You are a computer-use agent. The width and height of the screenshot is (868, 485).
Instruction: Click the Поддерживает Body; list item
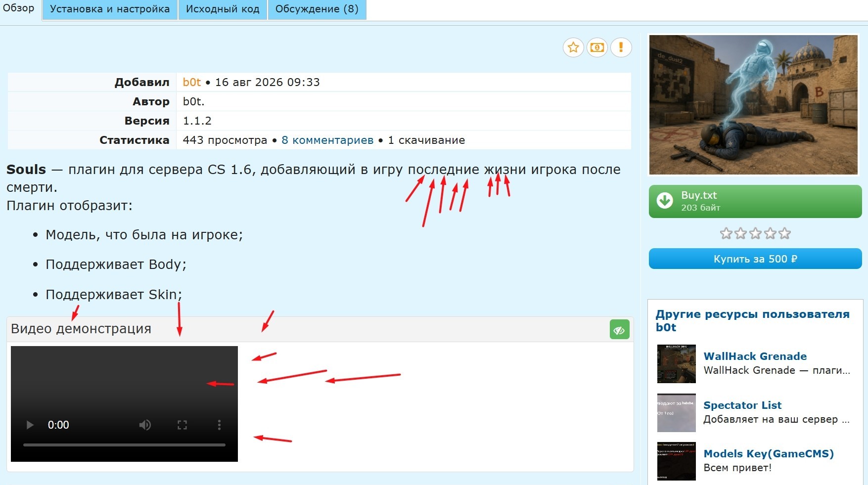tap(116, 265)
